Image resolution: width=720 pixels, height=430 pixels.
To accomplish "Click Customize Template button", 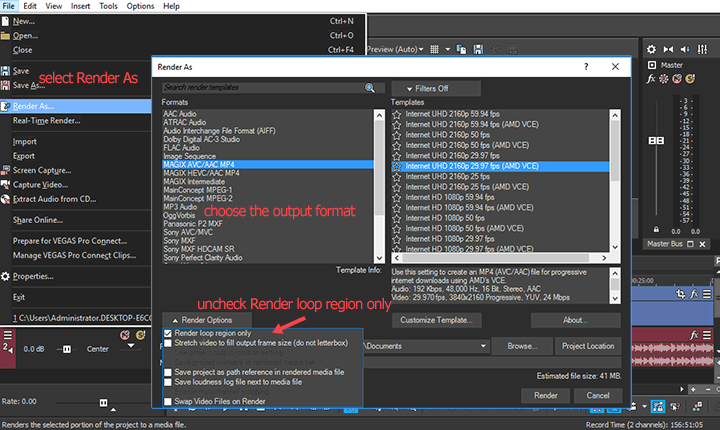I will point(436,320).
